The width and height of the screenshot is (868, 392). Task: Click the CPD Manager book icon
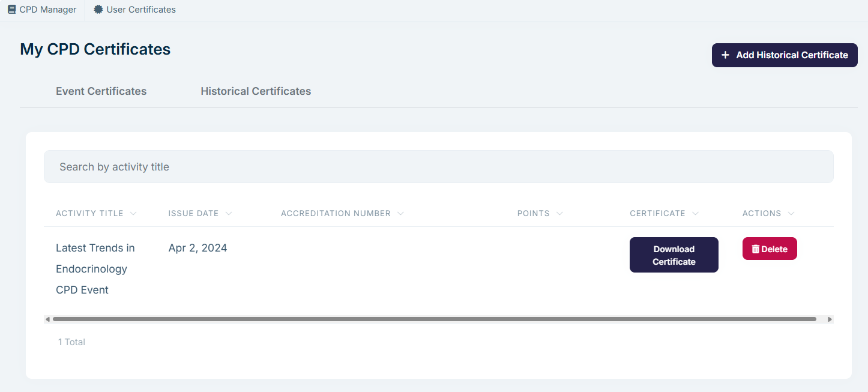tap(11, 10)
